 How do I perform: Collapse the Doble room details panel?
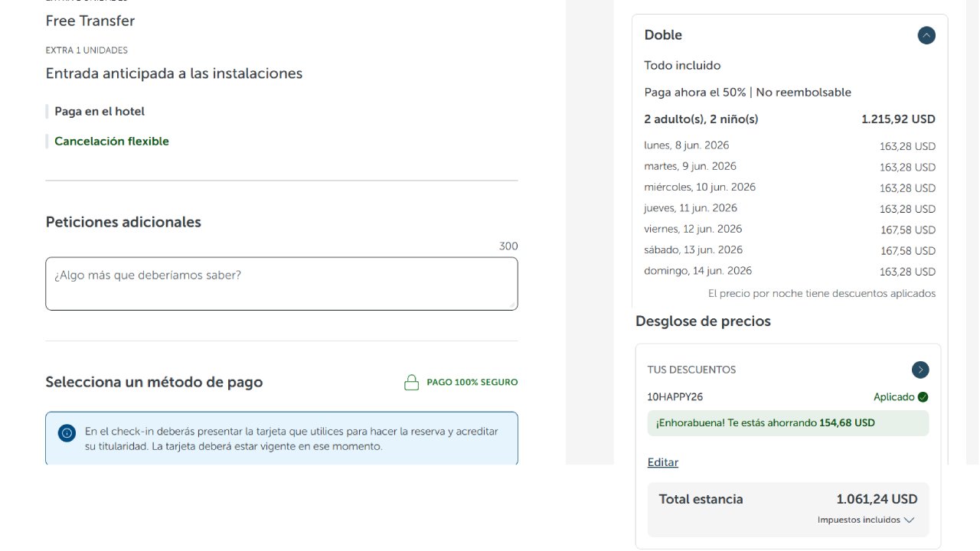[926, 35]
